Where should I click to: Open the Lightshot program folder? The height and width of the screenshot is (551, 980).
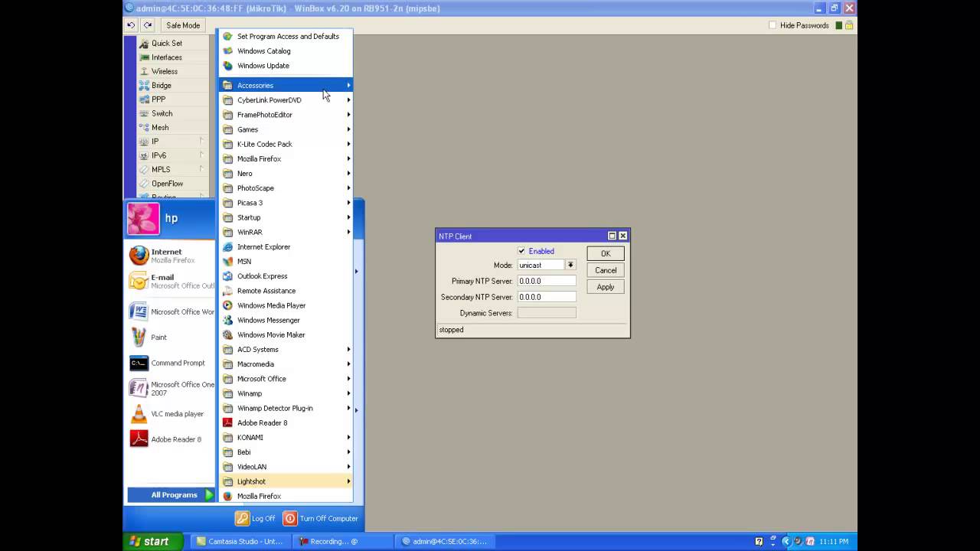286,481
